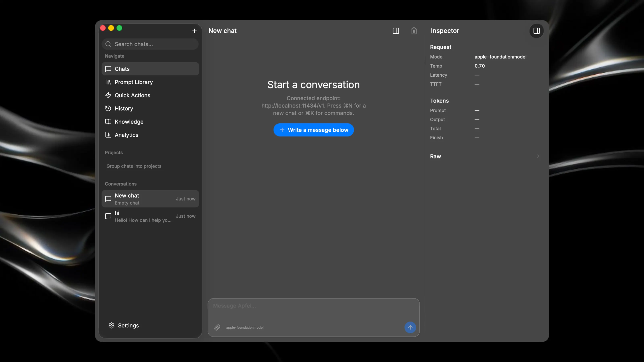This screenshot has width=644, height=362.
Task: Navigate to Knowledge
Action: (x=150, y=122)
